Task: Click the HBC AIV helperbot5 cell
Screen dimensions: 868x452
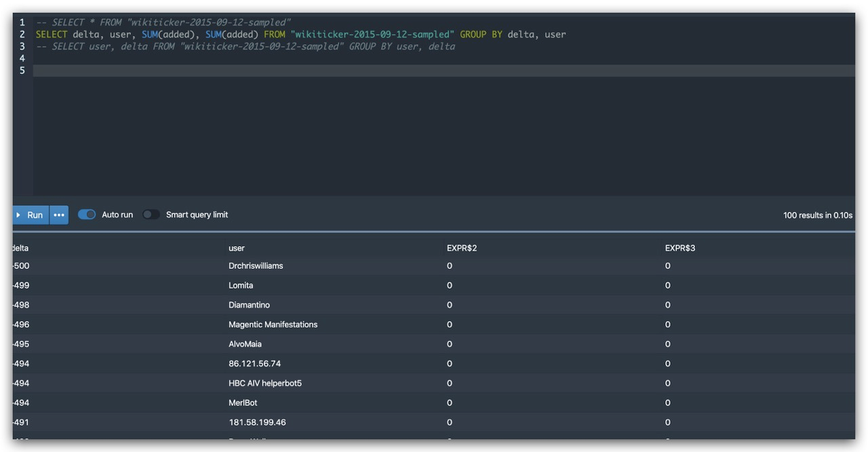Action: 265,384
